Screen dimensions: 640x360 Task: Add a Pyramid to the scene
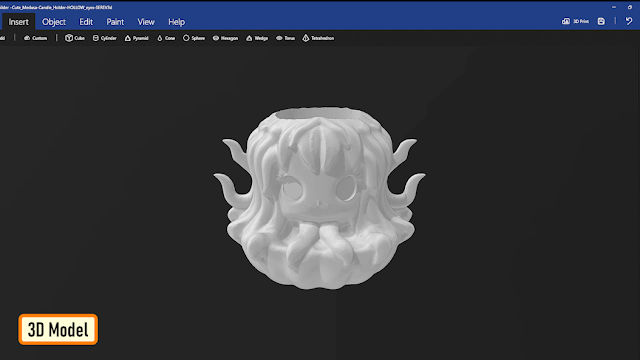pos(136,38)
